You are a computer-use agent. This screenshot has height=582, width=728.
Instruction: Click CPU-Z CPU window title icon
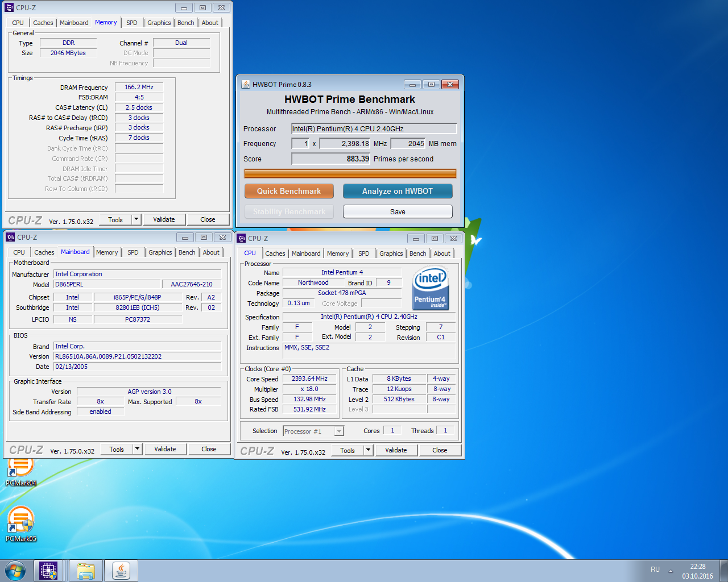coord(241,238)
